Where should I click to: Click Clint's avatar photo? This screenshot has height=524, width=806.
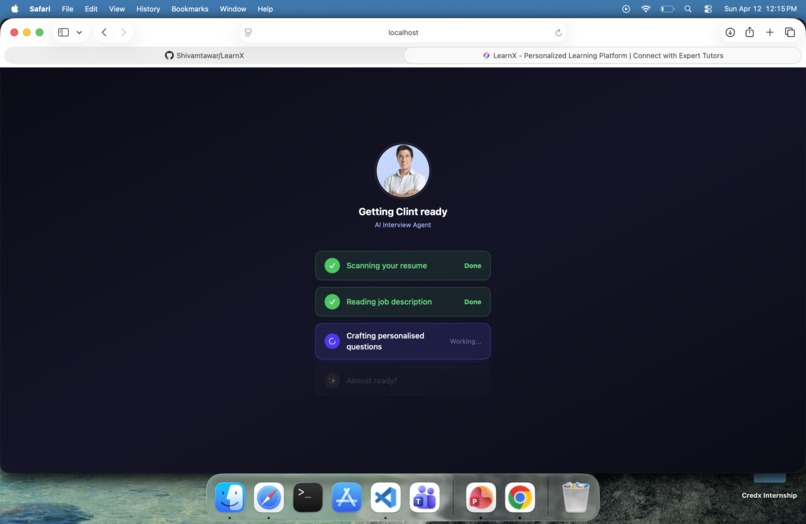pos(403,170)
